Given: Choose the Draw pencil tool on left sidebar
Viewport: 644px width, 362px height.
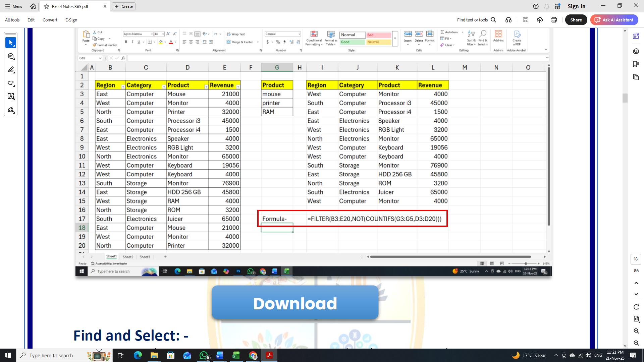Looking at the screenshot, I should [11, 69].
